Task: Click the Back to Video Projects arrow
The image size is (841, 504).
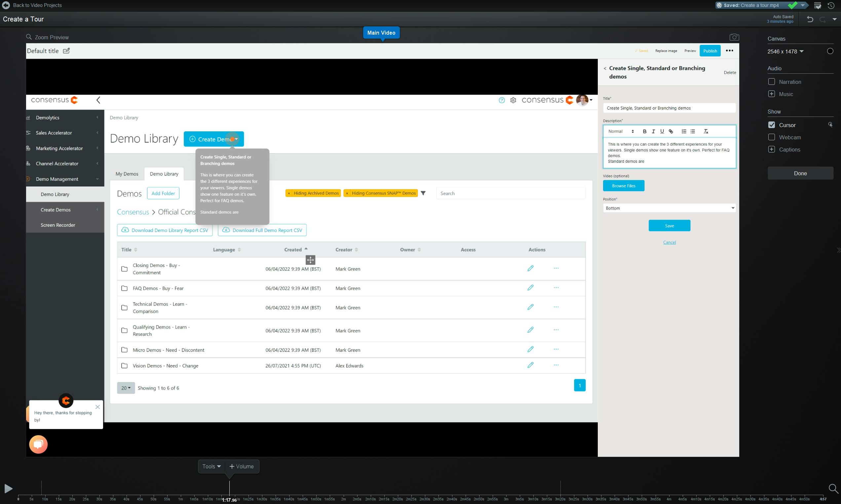Action: point(6,5)
